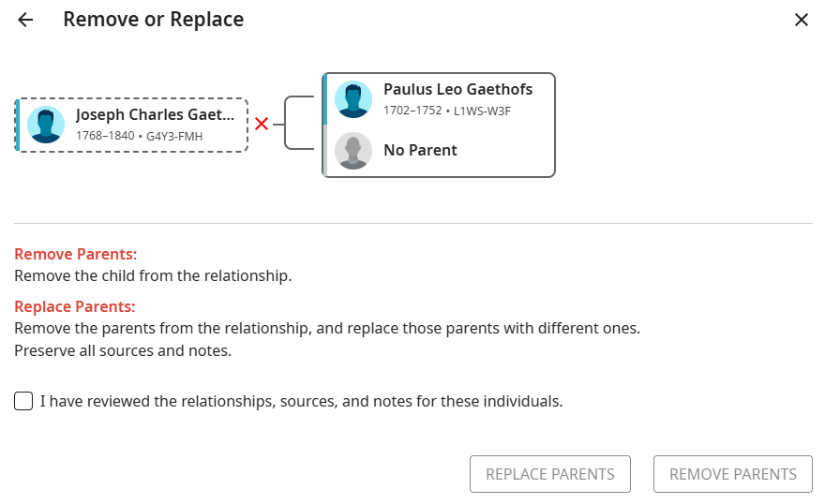This screenshot has height=504, width=825.
Task: Click the red 'Replace Parents:' heading
Action: [75, 306]
